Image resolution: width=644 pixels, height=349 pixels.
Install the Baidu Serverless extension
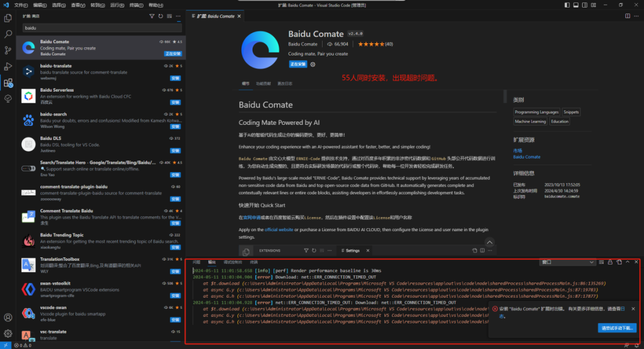(176, 102)
